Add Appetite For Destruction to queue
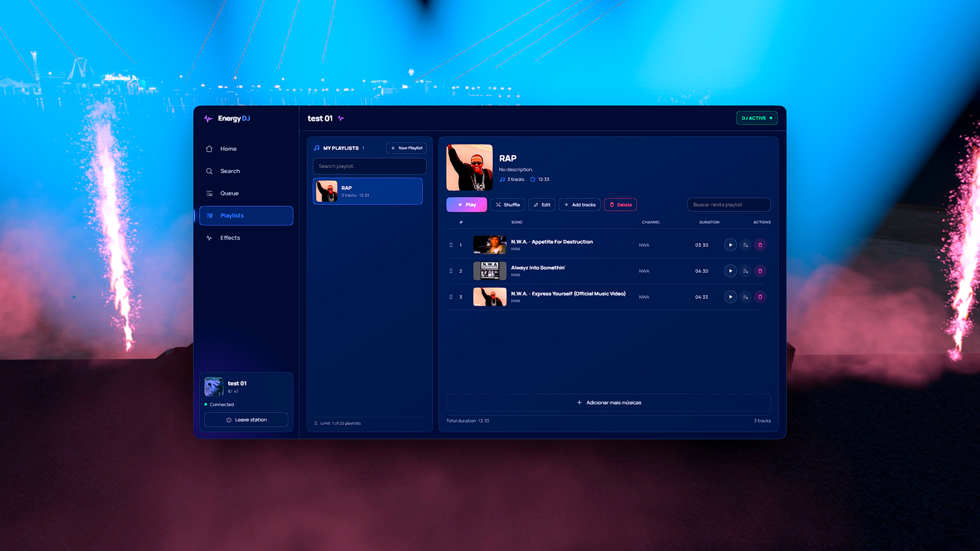The image size is (980, 551). pyautogui.click(x=745, y=245)
